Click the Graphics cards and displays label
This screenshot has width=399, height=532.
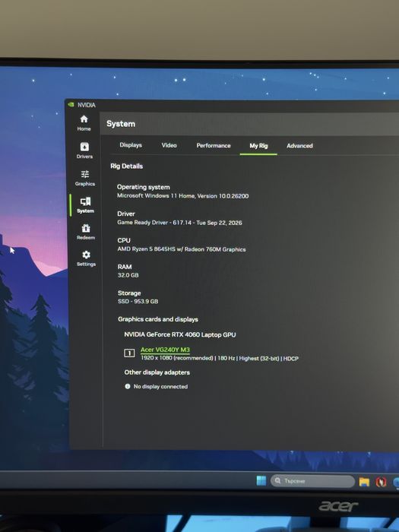click(158, 319)
